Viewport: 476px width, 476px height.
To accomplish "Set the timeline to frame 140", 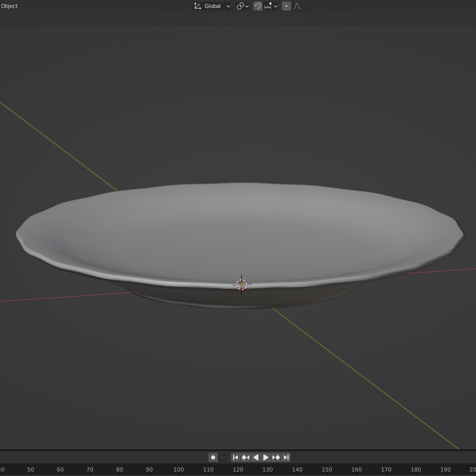I will coord(297,469).
